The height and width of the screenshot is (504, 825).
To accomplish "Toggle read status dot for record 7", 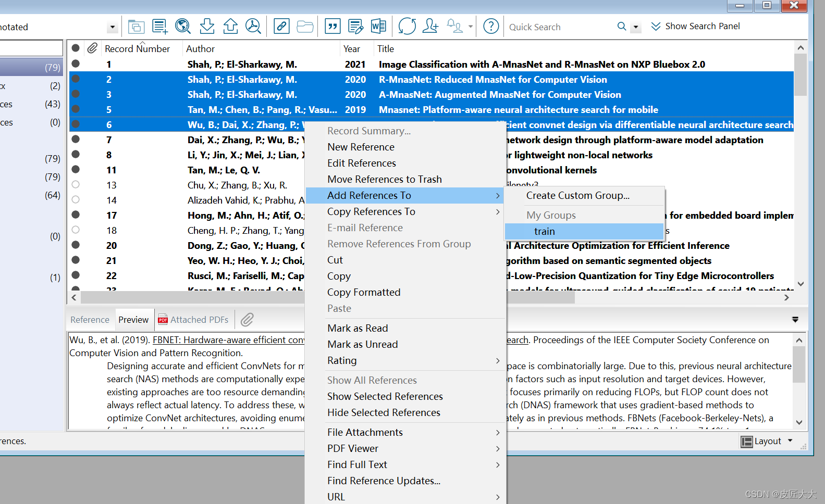I will point(76,139).
